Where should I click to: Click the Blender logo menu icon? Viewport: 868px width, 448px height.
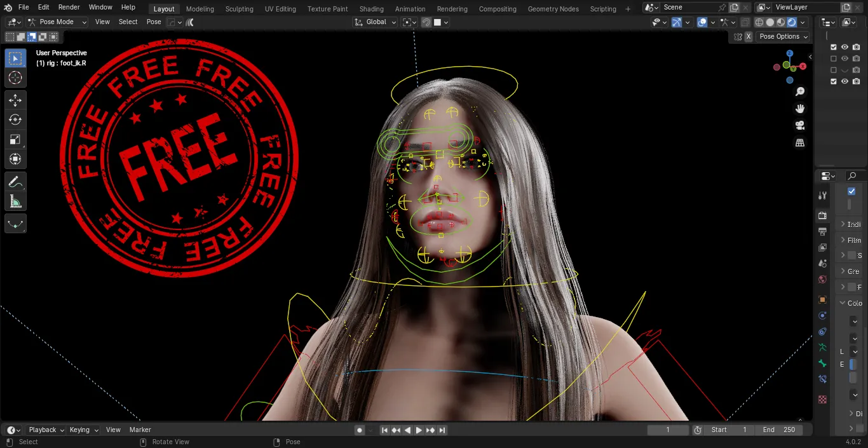8,8
